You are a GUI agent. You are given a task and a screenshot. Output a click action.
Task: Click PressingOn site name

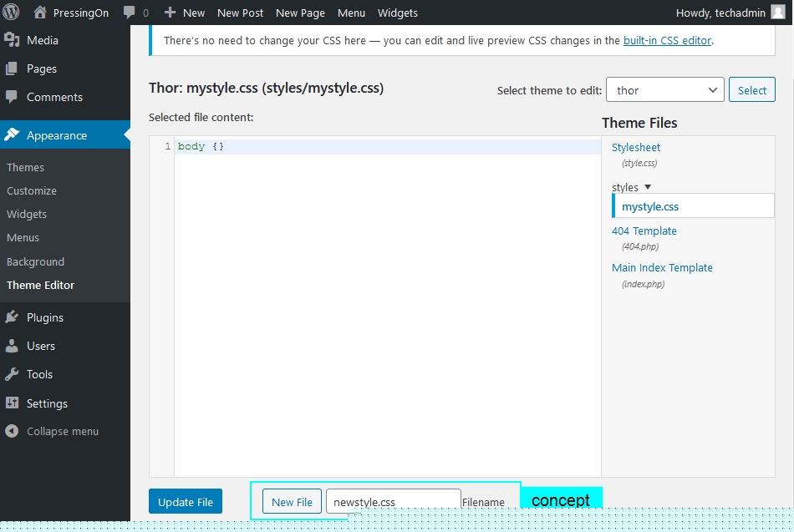coord(81,13)
